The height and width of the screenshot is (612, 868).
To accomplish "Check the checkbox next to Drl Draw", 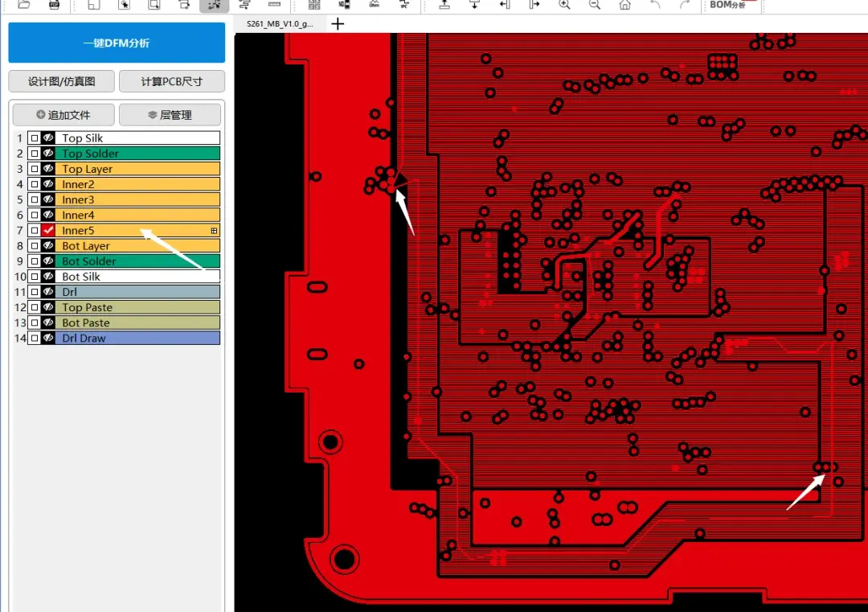I will click(35, 338).
